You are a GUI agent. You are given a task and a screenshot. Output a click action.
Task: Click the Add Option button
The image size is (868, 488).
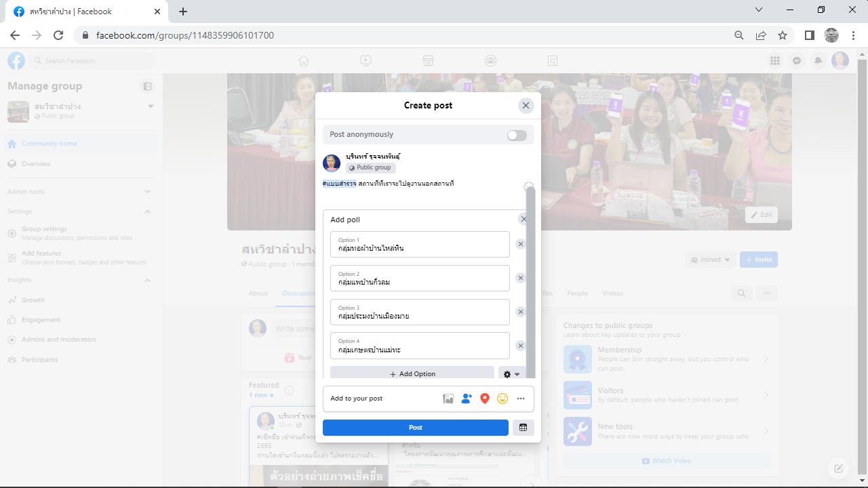[412, 373]
